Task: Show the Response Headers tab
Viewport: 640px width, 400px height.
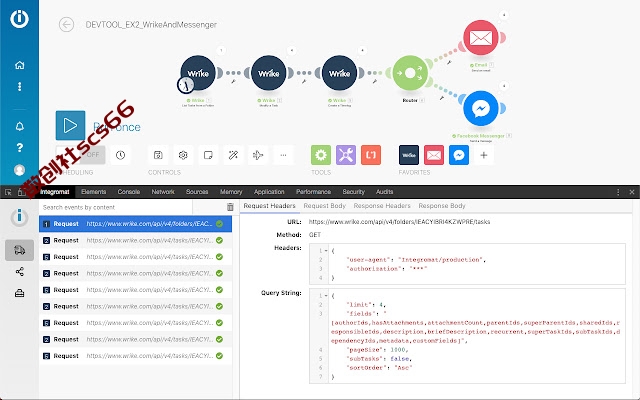Action: [382, 206]
